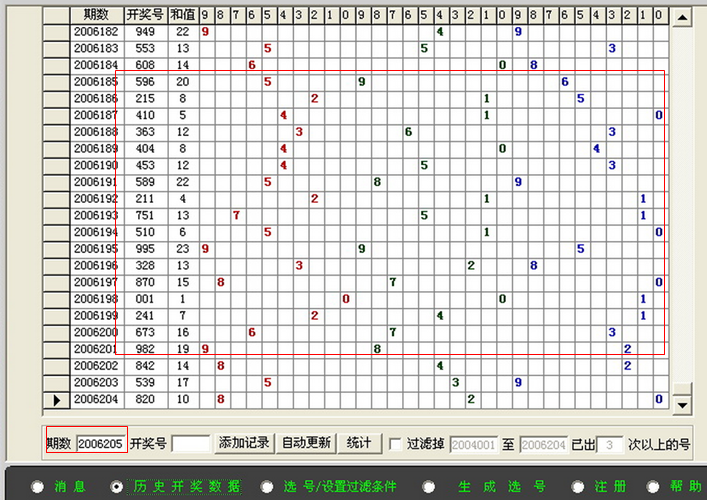Screen dimensions: 707x500
Task: Click the filter end field 2006204
Action: [x=543, y=445]
